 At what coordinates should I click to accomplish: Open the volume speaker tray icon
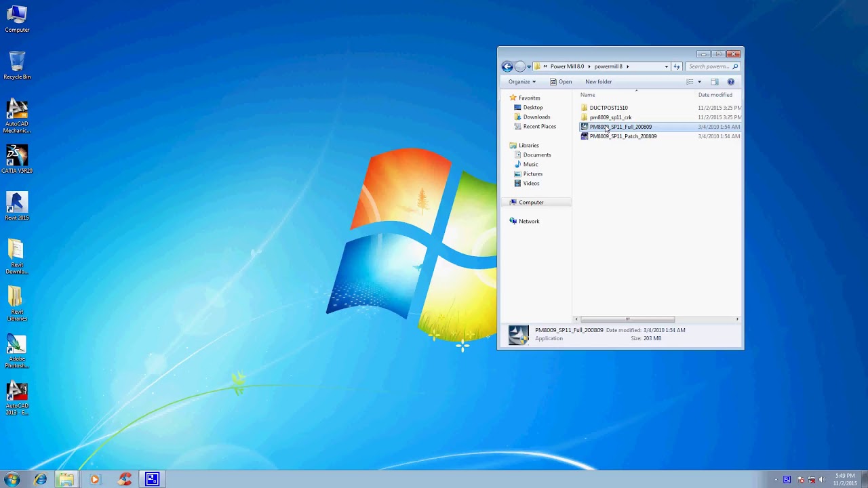click(823, 480)
